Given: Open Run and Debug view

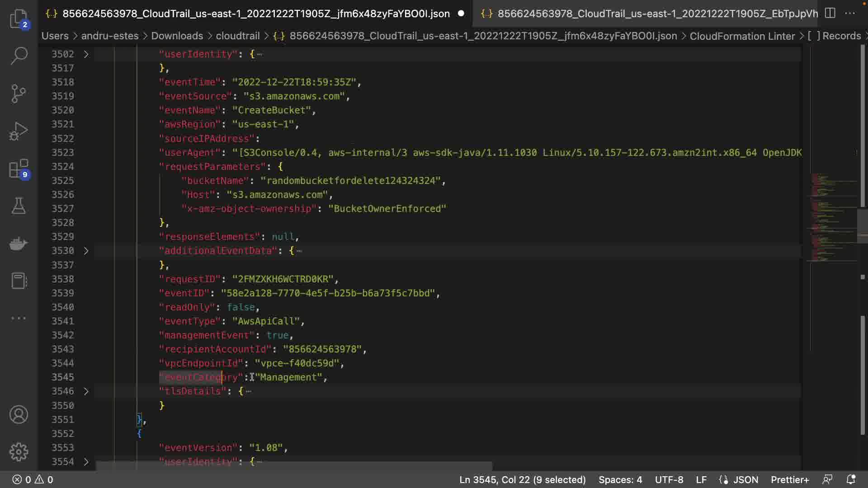Looking at the screenshot, I should pos(19,131).
